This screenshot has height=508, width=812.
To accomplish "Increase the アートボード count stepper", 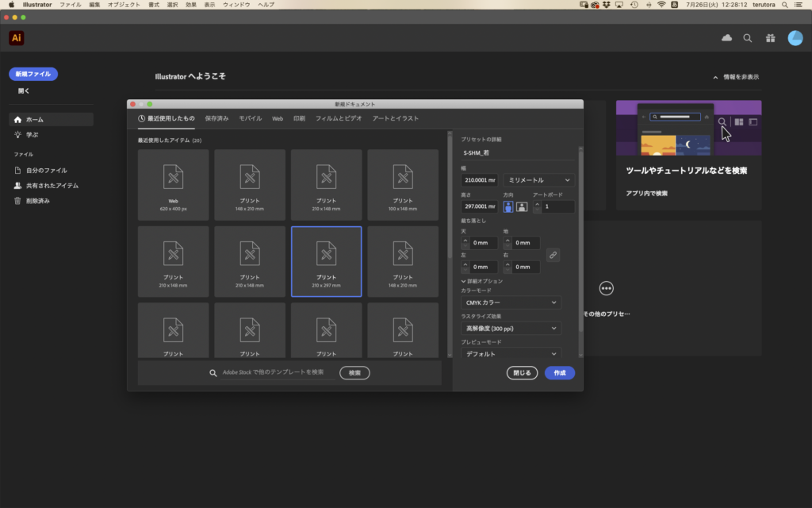I will pyautogui.click(x=538, y=204).
